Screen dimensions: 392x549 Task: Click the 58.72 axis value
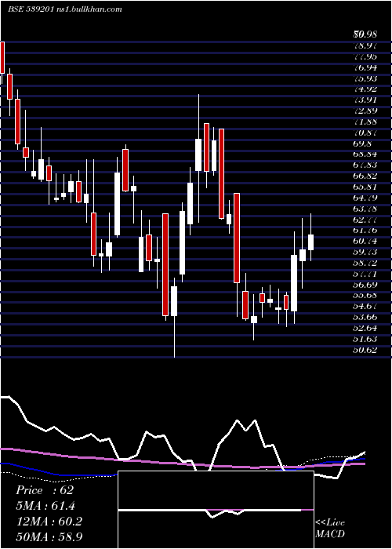(x=365, y=263)
